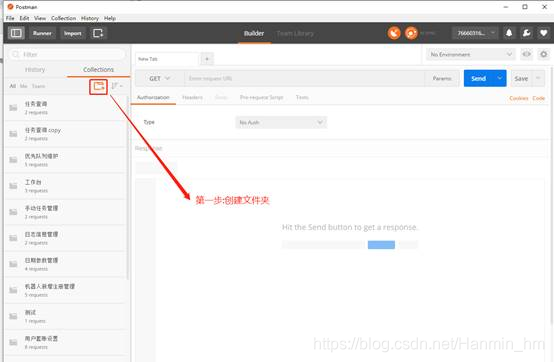Open the 优先队列维护 collection
Viewport: 554px width, 362px height.
(x=66, y=160)
